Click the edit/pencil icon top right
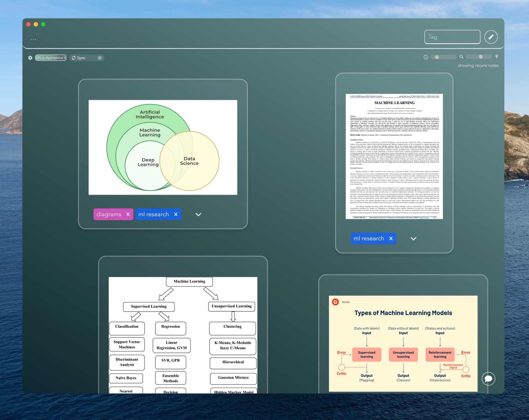The image size is (529, 420). (490, 37)
